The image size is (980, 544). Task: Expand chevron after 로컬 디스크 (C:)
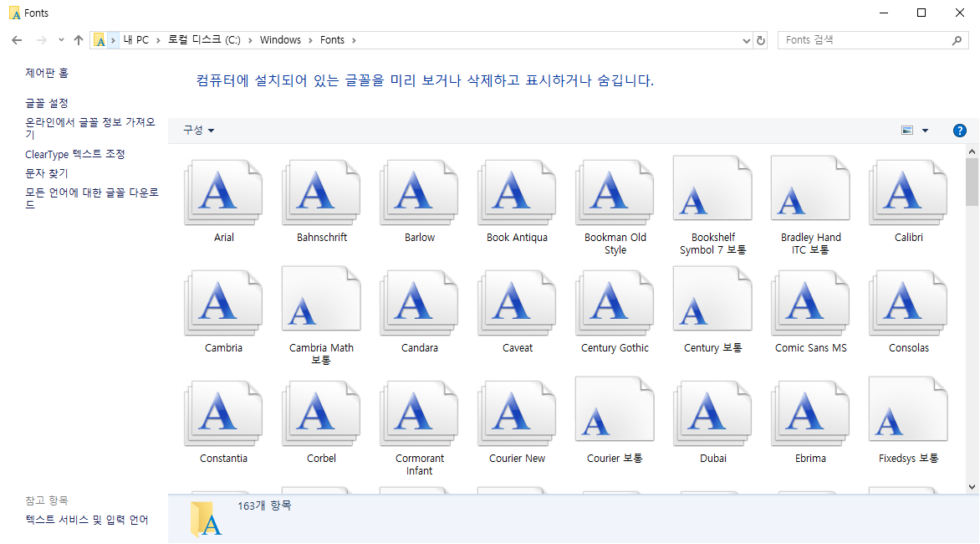coord(250,40)
